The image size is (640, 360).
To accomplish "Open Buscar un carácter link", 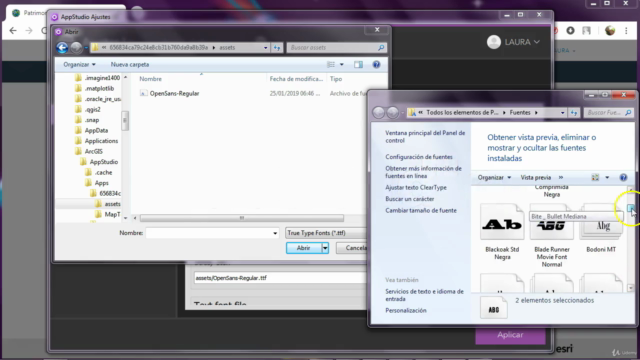I will pyautogui.click(x=409, y=199).
